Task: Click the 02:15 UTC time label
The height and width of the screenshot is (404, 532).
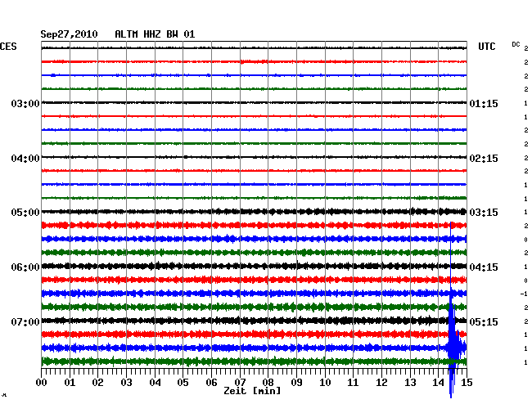Action: [x=484, y=159]
